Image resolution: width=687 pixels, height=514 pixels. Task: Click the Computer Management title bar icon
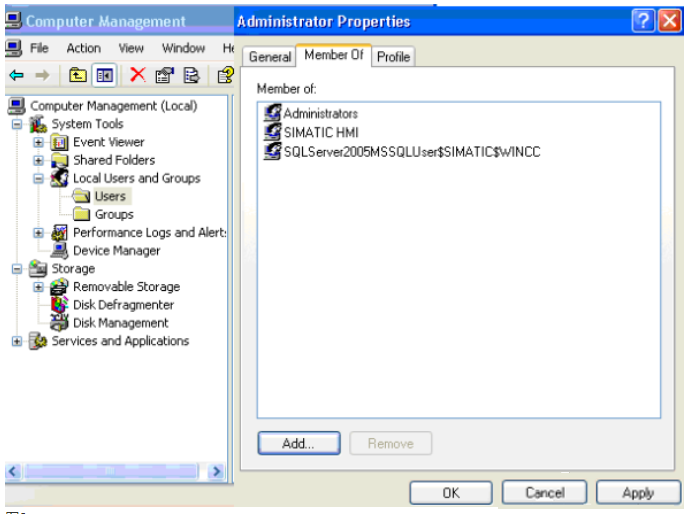coord(13,21)
